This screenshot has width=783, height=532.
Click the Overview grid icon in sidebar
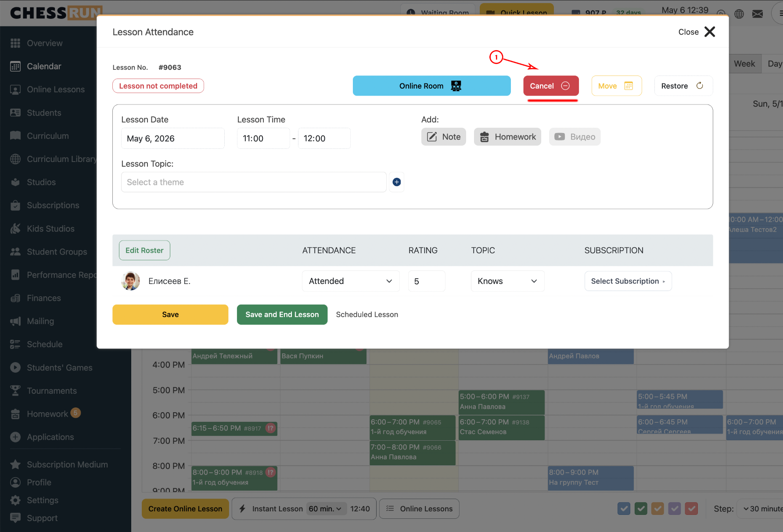pyautogui.click(x=15, y=43)
